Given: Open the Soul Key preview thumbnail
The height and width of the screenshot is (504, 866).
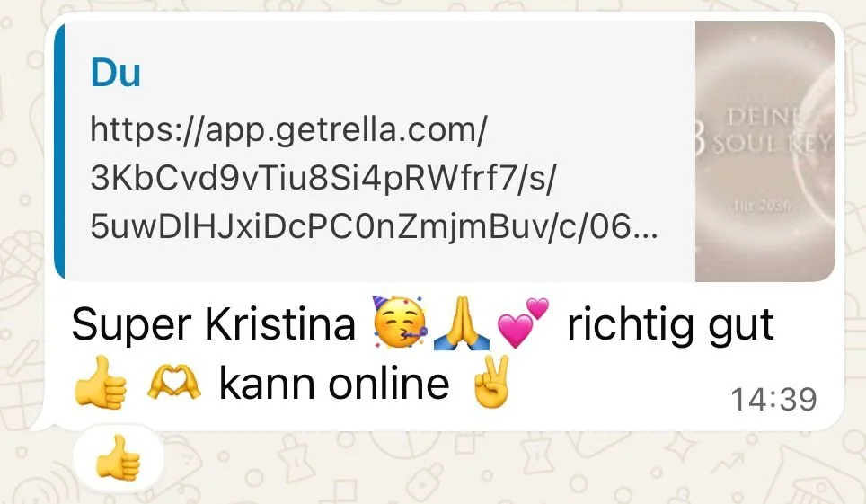Looking at the screenshot, I should [764, 151].
